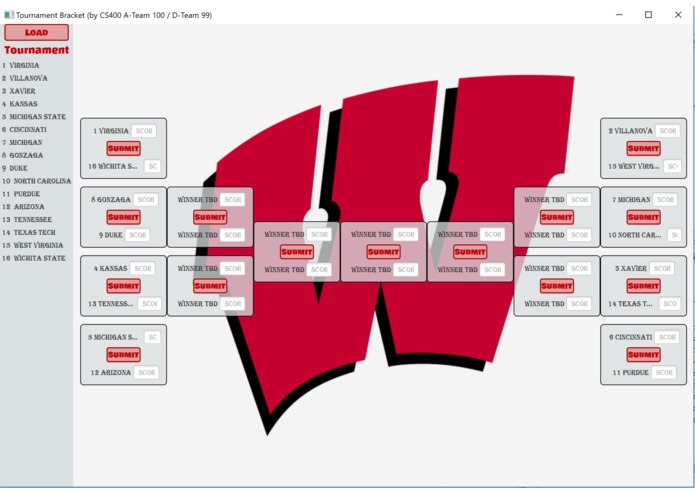Viewport: 695px width, 494px height.
Task: Focus the score field for 10 North Carolina
Action: [x=674, y=235]
